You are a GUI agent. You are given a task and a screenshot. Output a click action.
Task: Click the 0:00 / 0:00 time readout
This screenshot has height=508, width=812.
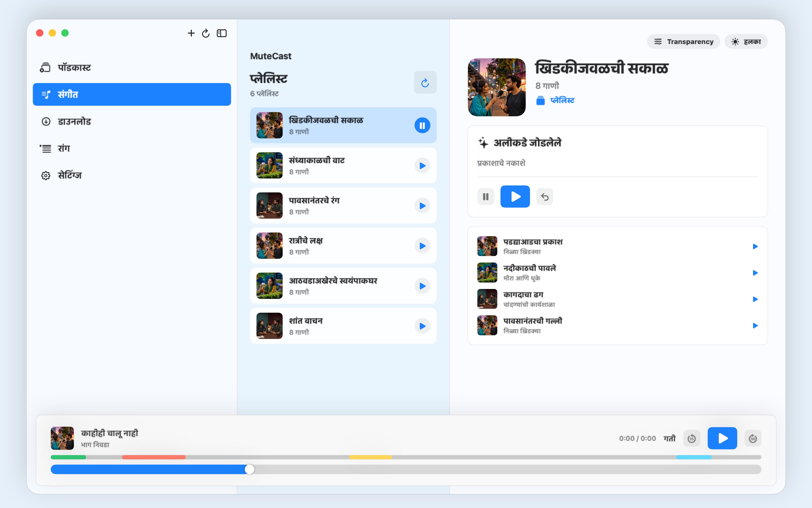[x=637, y=439]
